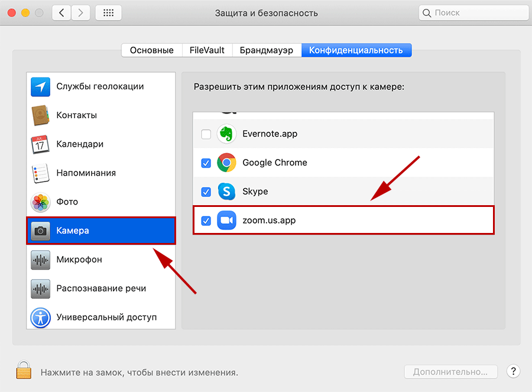Image resolution: width=532 pixels, height=392 pixels.
Task: Choose the Reminders list icon
Action: pyautogui.click(x=40, y=173)
